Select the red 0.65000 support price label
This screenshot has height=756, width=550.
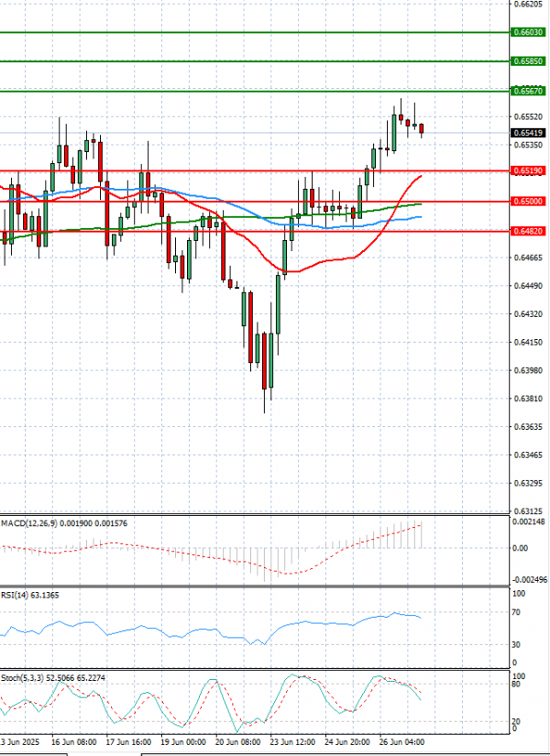click(x=528, y=202)
